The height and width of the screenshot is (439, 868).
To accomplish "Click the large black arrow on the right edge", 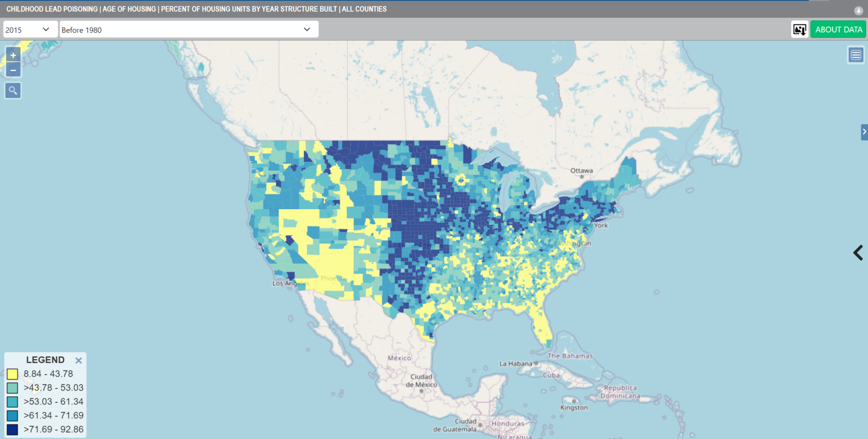I will tap(858, 252).
